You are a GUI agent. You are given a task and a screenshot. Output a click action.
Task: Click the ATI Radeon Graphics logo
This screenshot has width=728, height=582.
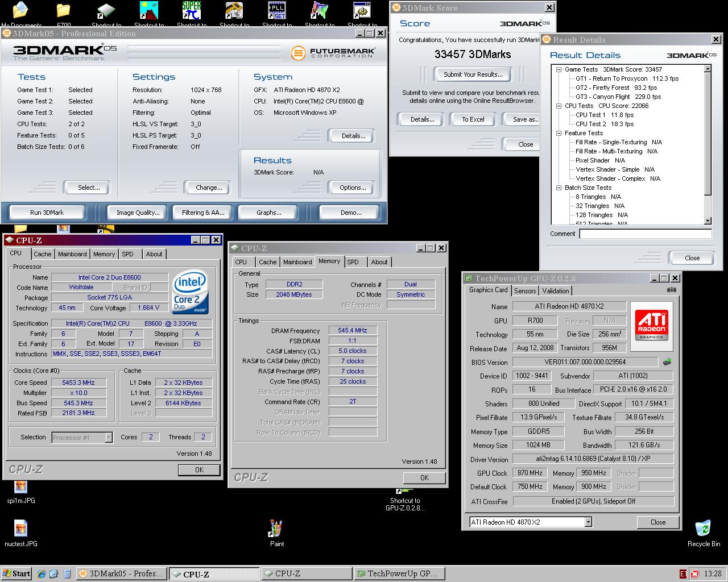click(x=652, y=326)
